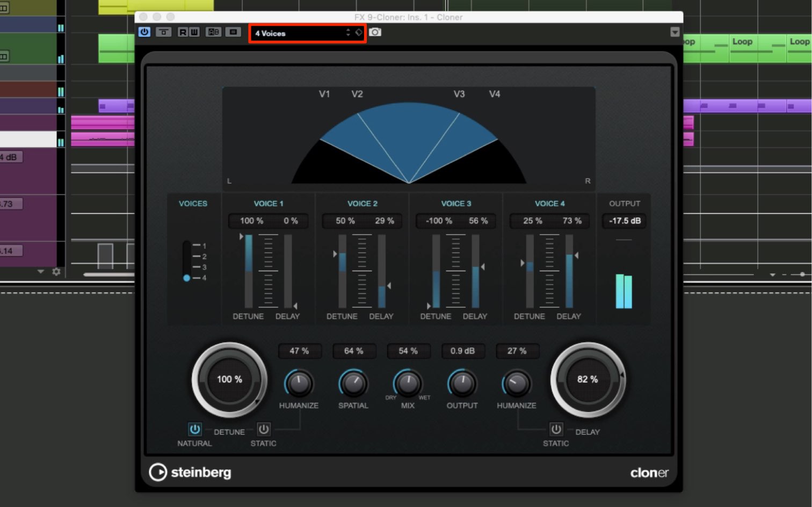Image resolution: width=812 pixels, height=507 pixels.
Task: Click Voice 2 detune value 50 %
Action: click(345, 221)
